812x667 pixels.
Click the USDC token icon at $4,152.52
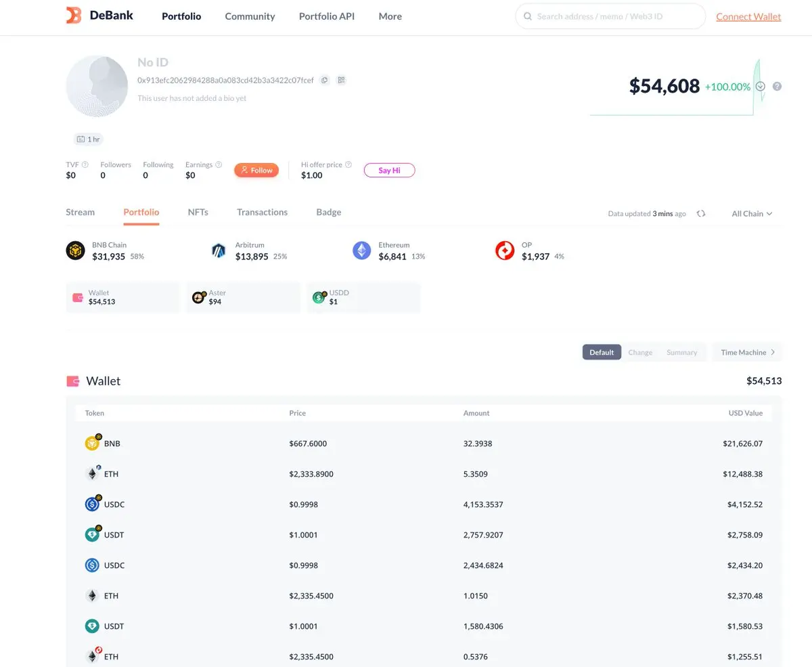(x=93, y=504)
